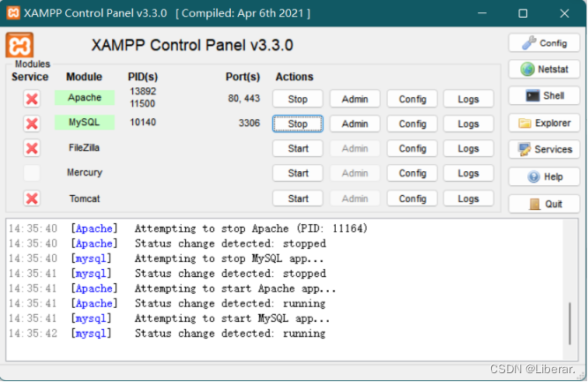Minimize the XAMPP window
588x382 pixels.
click(482, 13)
